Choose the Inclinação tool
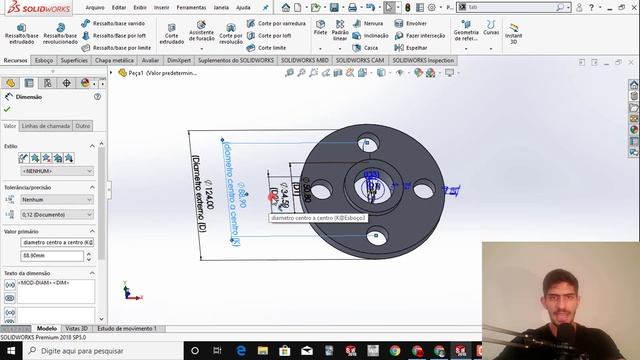Viewport: 640px width, 360px height. [x=370, y=36]
